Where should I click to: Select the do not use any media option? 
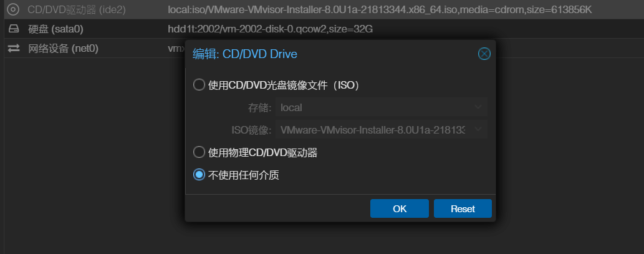point(199,175)
